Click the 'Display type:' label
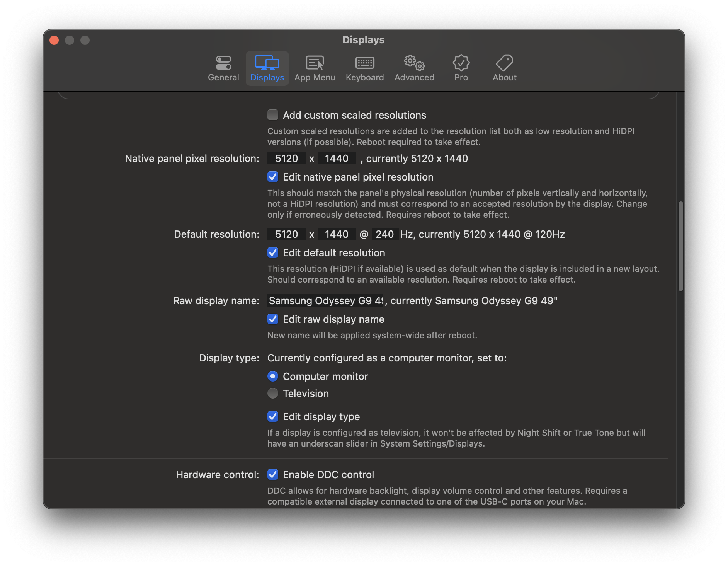This screenshot has width=728, height=566. (229, 358)
